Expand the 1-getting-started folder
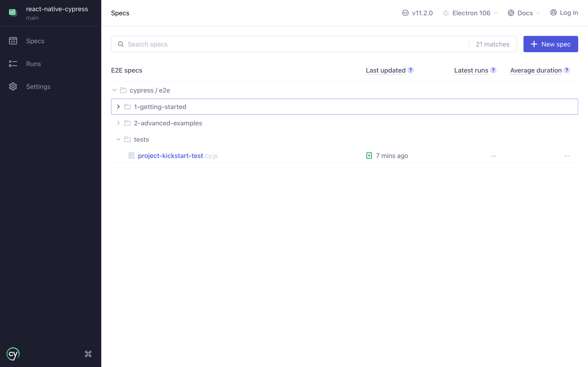This screenshot has height=367, width=588. [118, 107]
